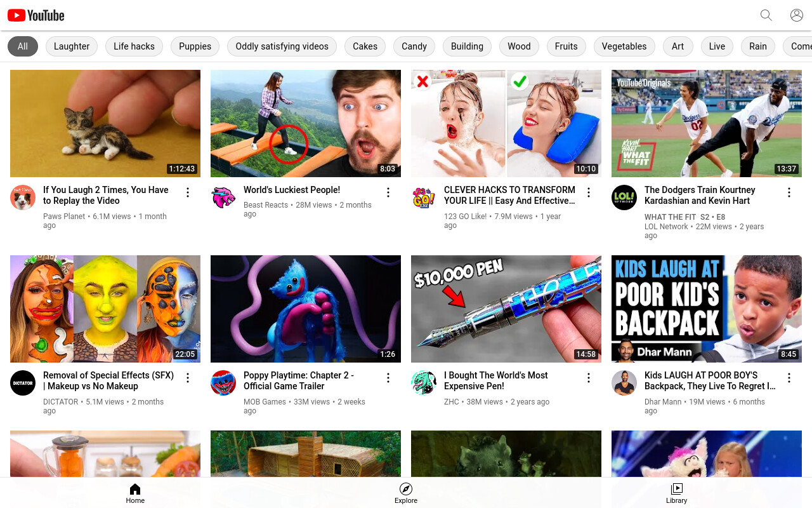Go to Home in bottom navigation

135,493
